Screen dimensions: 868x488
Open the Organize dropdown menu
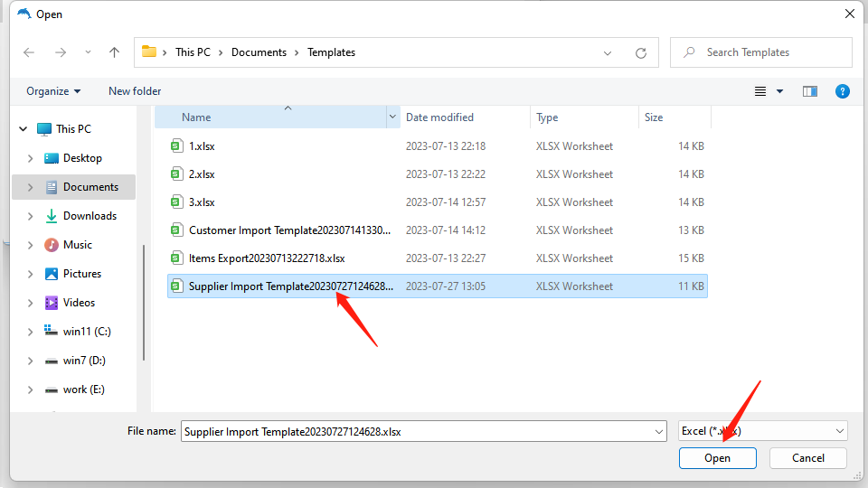(x=53, y=91)
